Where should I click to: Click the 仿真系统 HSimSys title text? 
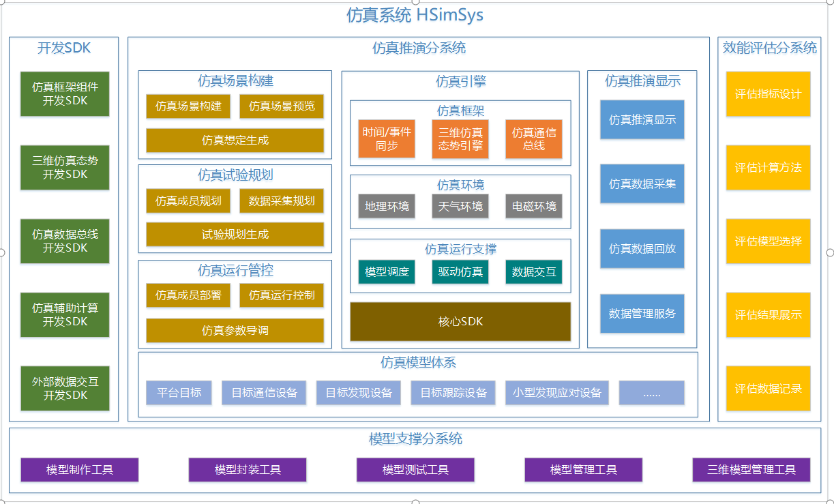tap(415, 15)
